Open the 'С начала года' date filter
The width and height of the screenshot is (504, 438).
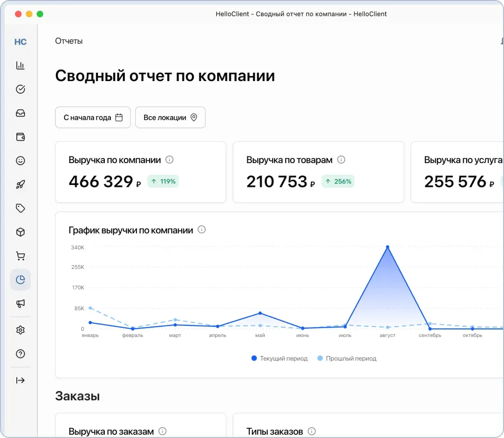(93, 117)
